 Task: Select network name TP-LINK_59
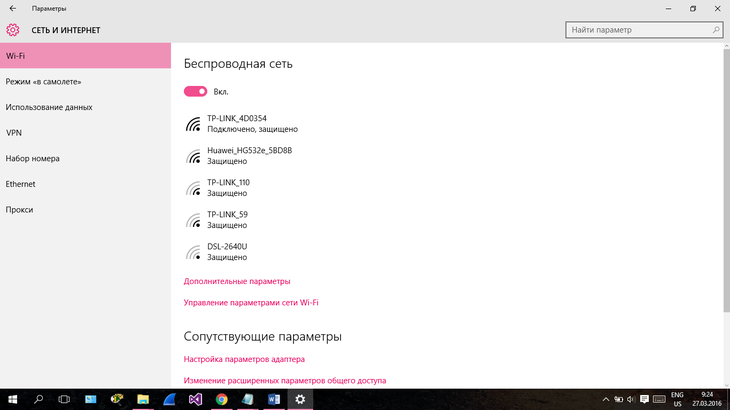227,215
